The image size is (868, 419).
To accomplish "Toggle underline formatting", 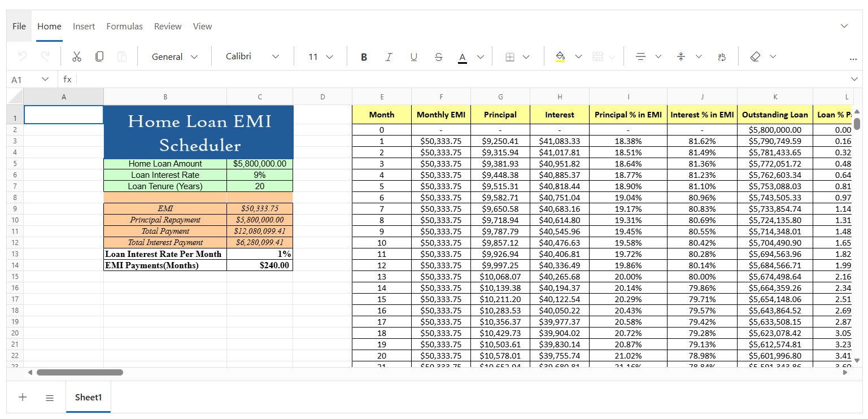I will 413,56.
